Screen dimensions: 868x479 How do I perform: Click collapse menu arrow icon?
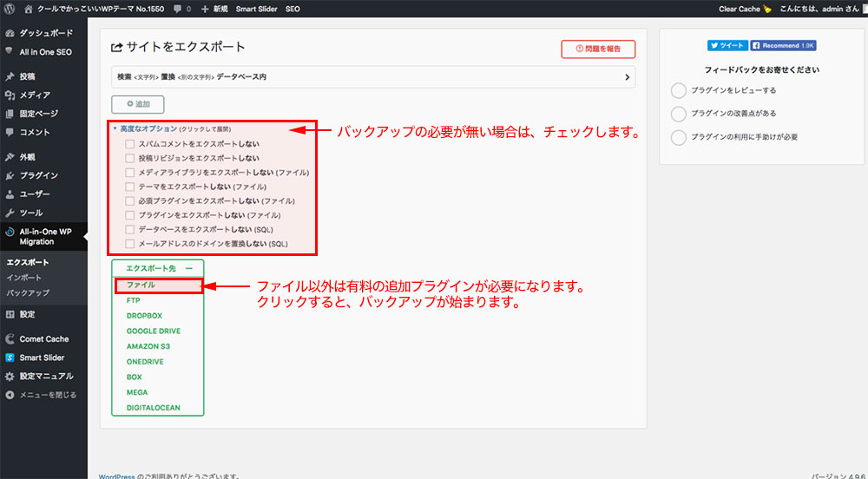pos(10,395)
